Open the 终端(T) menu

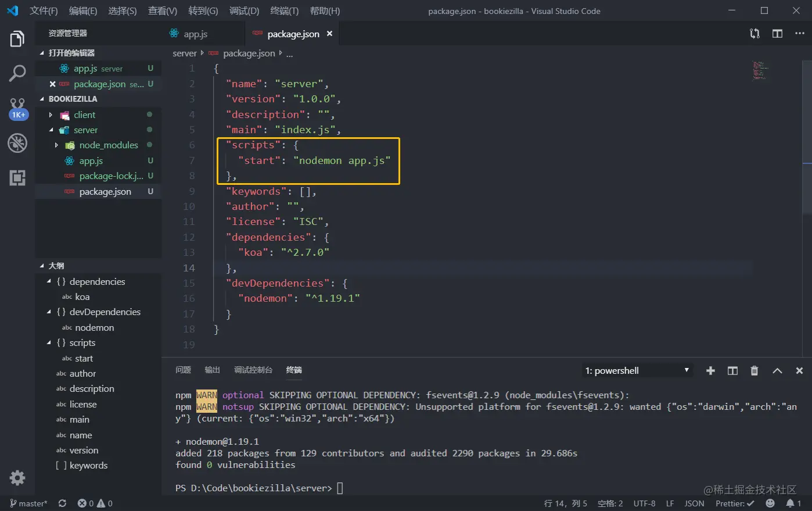click(285, 11)
